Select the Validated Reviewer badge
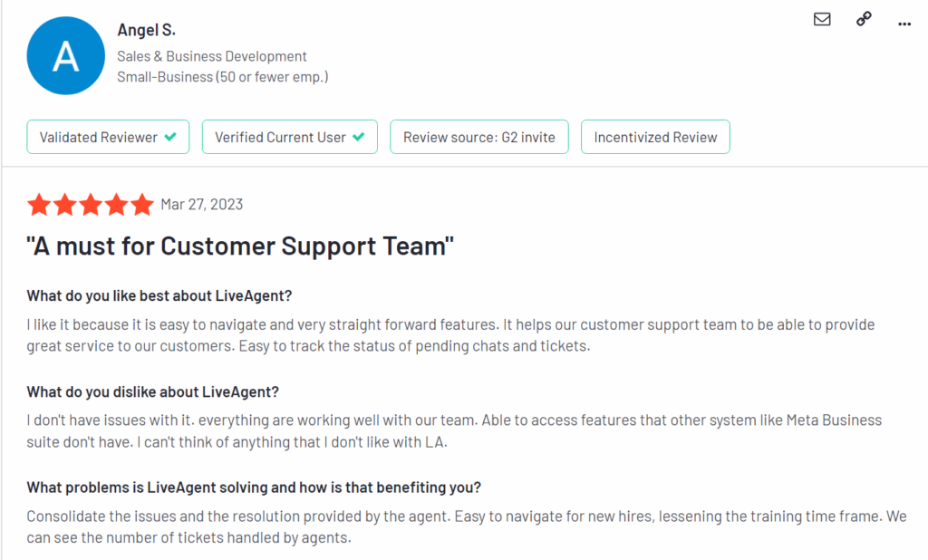This screenshot has width=928, height=560. [108, 136]
